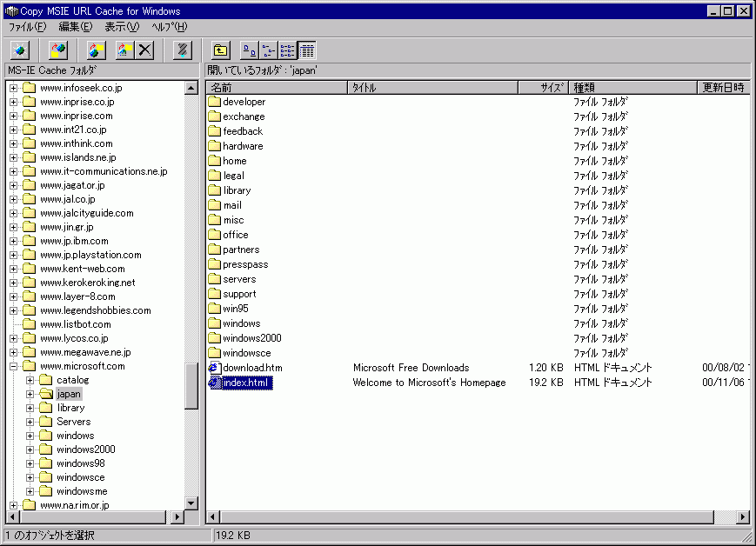Expand the japan subfolder node
756x546 pixels.
30,394
